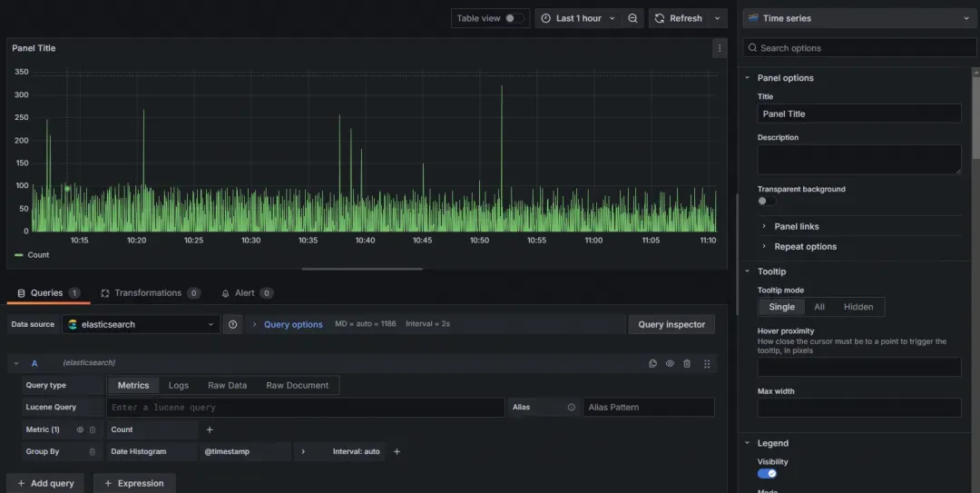The height and width of the screenshot is (493, 980).
Task: Switch to the Transformations tab
Action: pyautogui.click(x=147, y=293)
